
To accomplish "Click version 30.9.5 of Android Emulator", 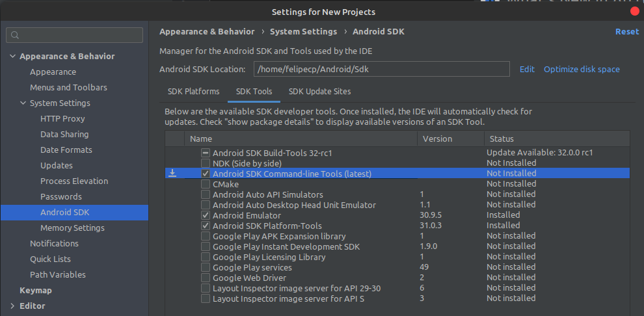I will (431, 215).
